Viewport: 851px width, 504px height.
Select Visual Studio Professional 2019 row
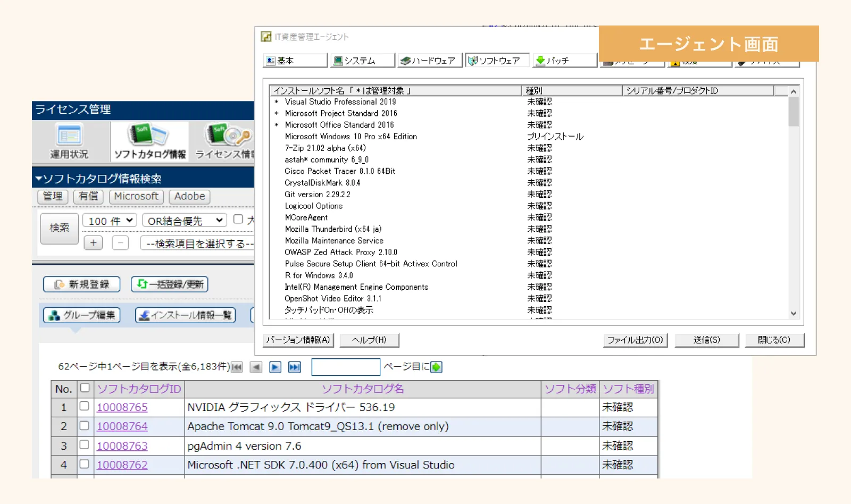coord(529,102)
